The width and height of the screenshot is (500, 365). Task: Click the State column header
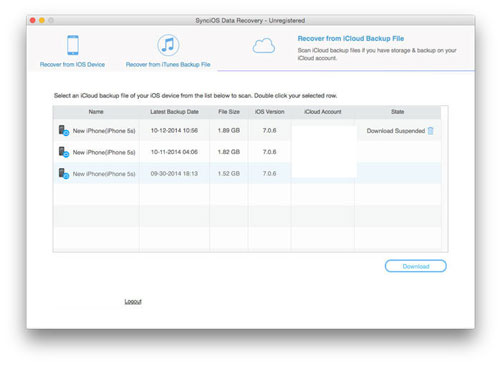click(397, 112)
